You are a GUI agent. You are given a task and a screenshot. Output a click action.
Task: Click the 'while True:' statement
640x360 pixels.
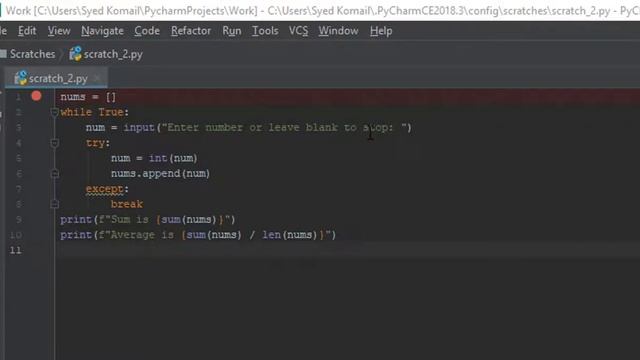95,112
